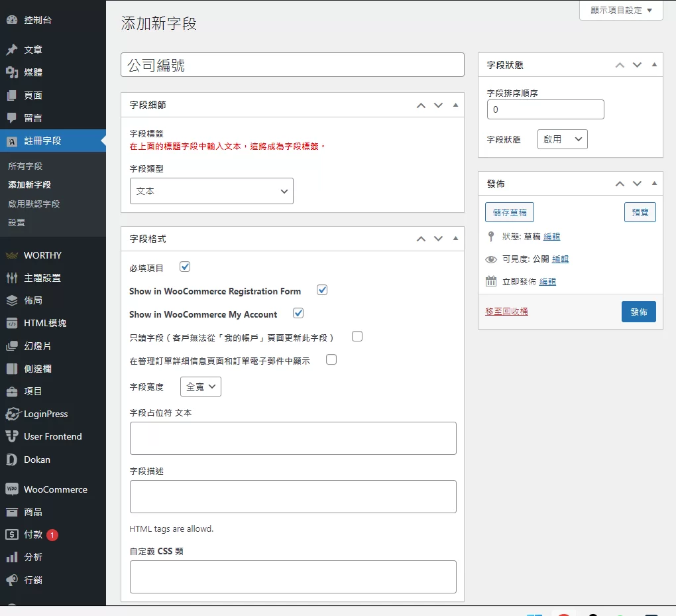The image size is (676, 616).
Task: Click the 佈局 layers icon
Action: coord(12,300)
